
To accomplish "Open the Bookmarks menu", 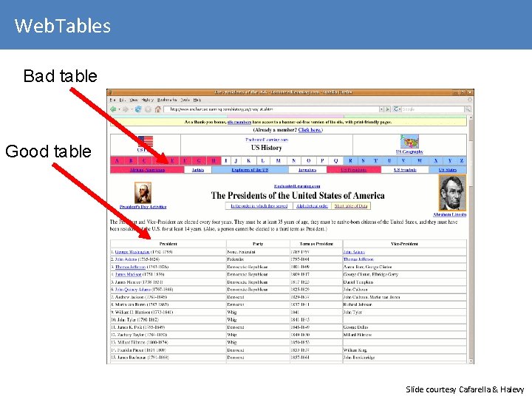I will 167,100.
